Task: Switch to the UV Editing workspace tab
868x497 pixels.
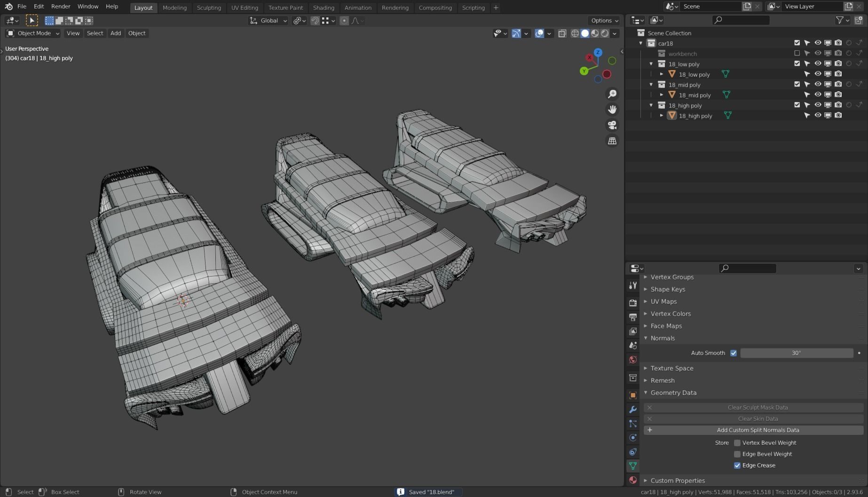Action: point(245,8)
